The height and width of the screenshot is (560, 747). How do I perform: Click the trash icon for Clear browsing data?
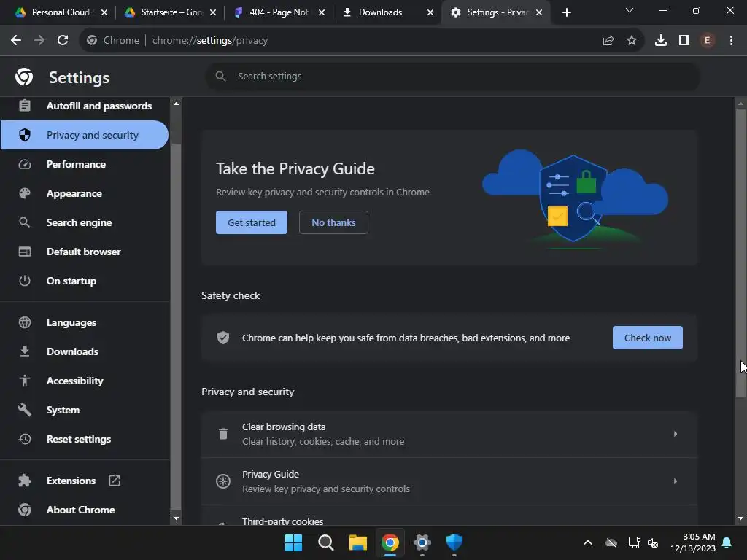pyautogui.click(x=223, y=434)
